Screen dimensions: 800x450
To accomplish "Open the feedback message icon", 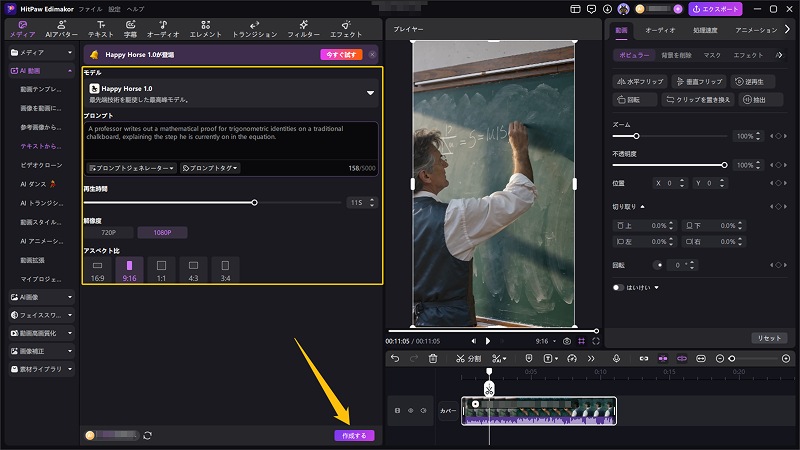I will pos(591,9).
